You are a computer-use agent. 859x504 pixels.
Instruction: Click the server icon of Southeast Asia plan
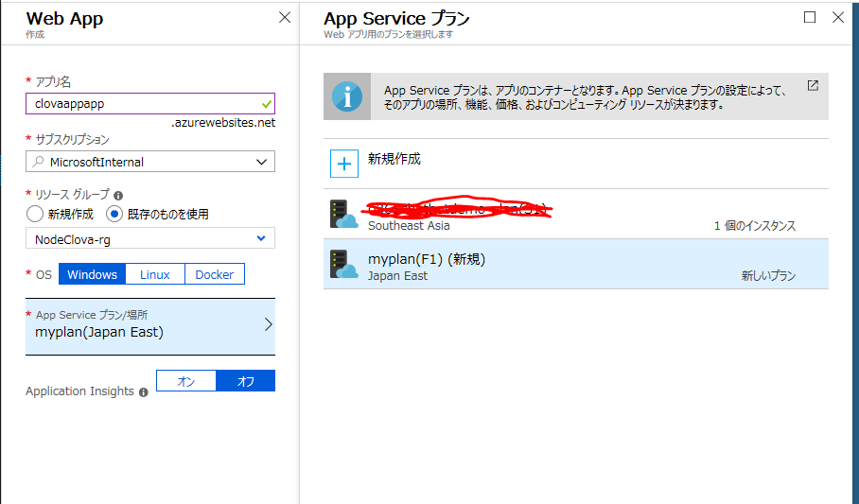tap(343, 215)
